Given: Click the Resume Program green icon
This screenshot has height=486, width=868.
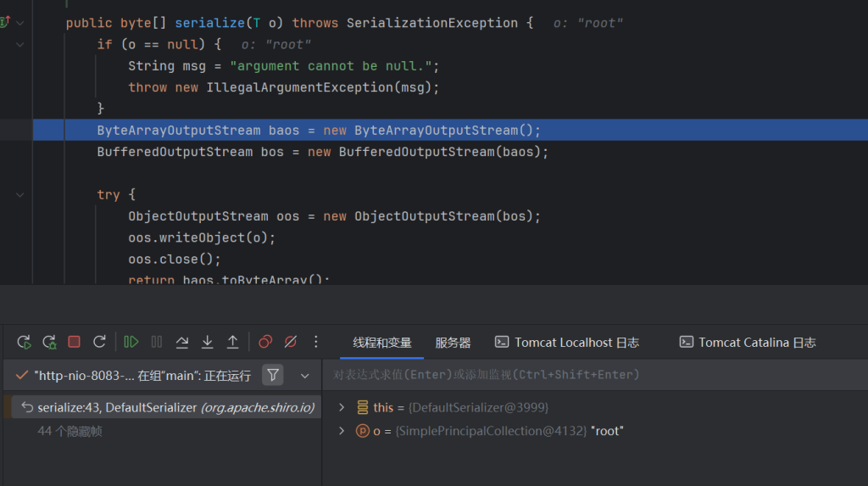Looking at the screenshot, I should click(x=131, y=342).
